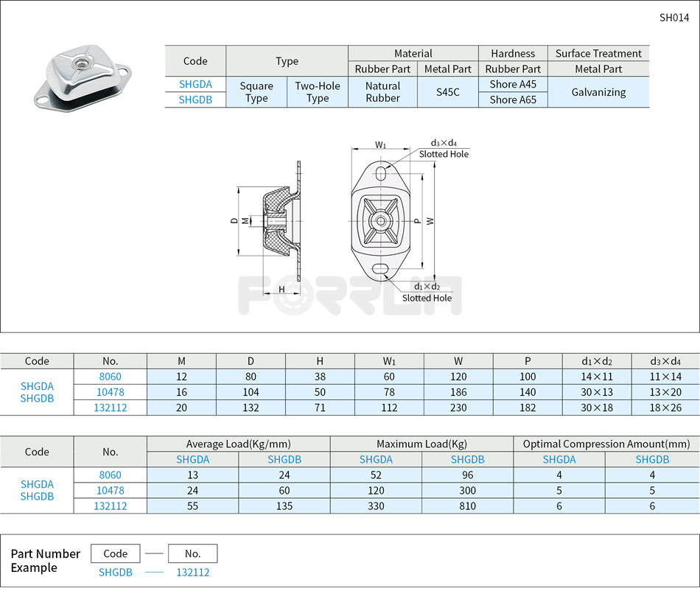Screen dimensions: 700x591
Task: Expand the Optimal Compression Amount header
Action: click(x=606, y=444)
